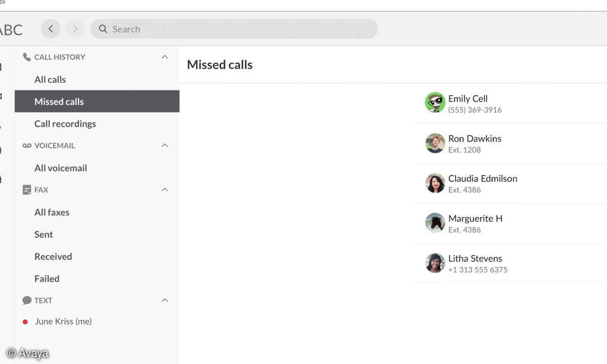Collapse the Fax section chevron
The image size is (607, 364).
click(164, 190)
